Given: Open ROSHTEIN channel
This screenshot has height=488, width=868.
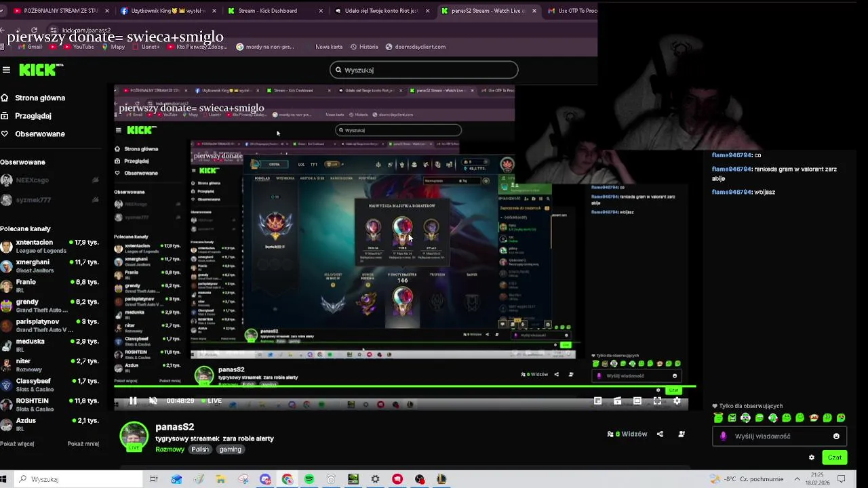Looking at the screenshot, I should coord(50,405).
